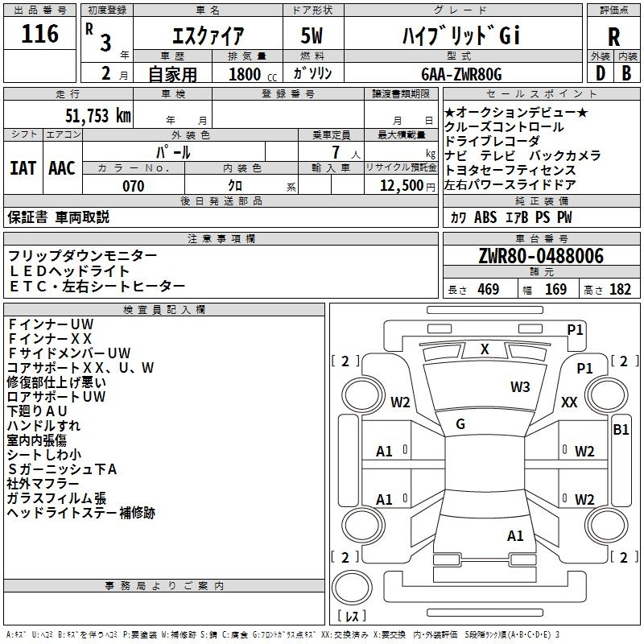The height and width of the screenshot is (644, 644).
Task: Click the equipment list カワ ABS エアB PS PW
Action: pyautogui.click(x=511, y=217)
